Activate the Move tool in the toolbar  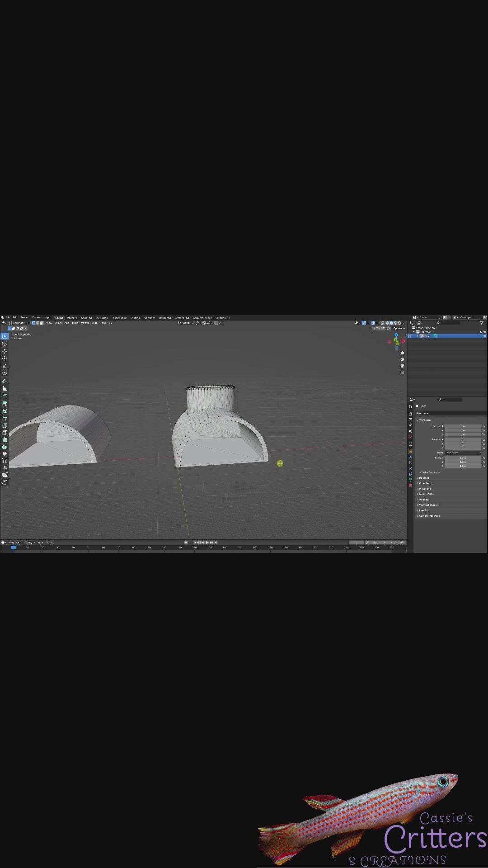pyautogui.click(x=5, y=351)
